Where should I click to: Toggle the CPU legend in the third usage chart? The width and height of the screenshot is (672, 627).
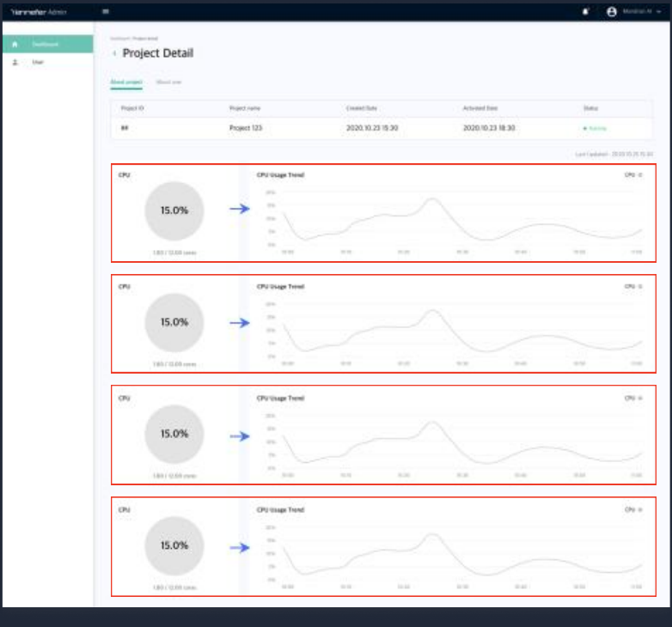[x=633, y=399]
